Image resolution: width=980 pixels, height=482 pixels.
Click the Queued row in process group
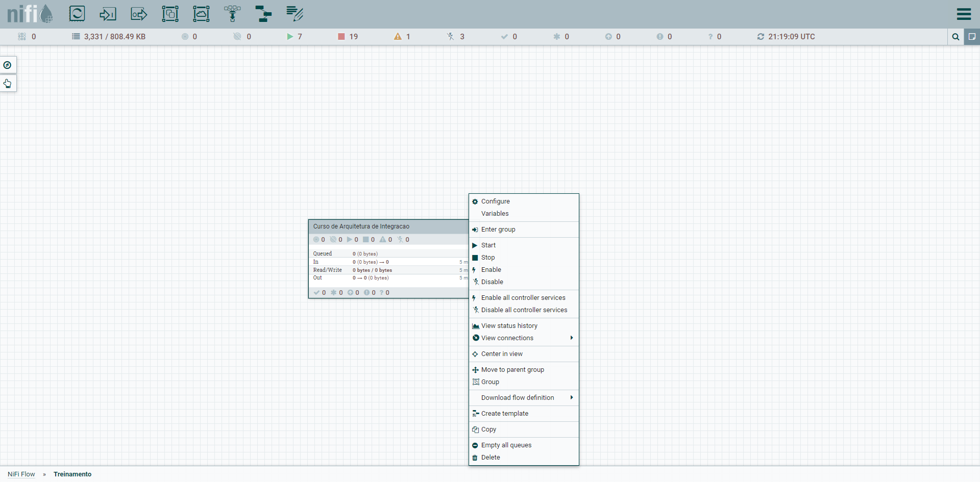[x=389, y=253]
